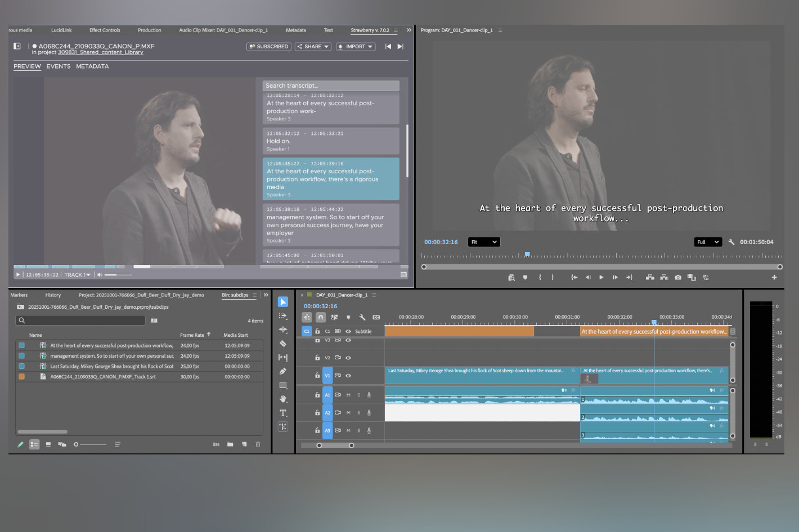The height and width of the screenshot is (532, 799).
Task: Click Mark Out brace in Program monitor
Action: click(x=553, y=277)
